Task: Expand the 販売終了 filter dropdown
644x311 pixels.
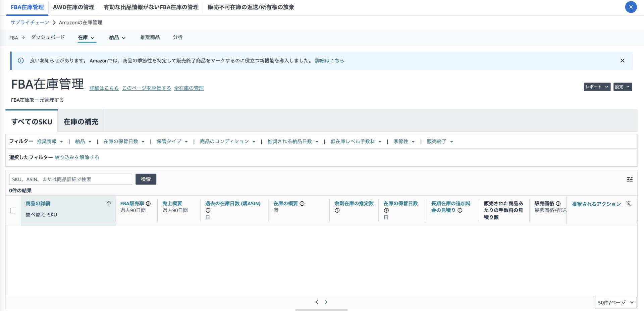Action: pos(440,142)
